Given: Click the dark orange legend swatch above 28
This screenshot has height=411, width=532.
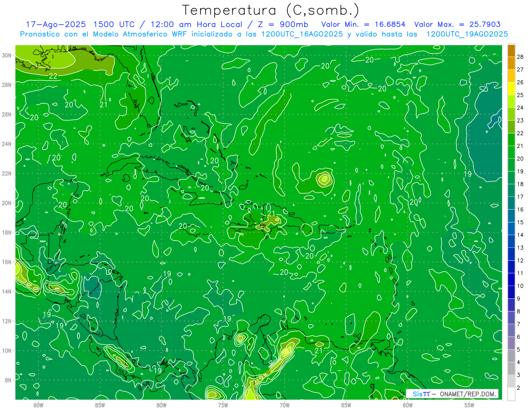Looking at the screenshot, I should tap(511, 50).
